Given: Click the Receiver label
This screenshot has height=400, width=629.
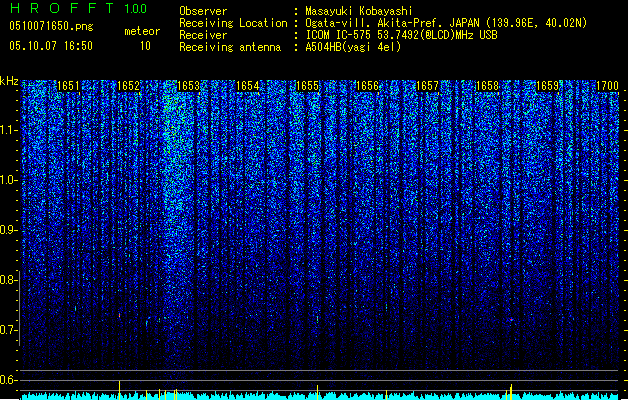Looking at the screenshot, I should click(203, 35).
